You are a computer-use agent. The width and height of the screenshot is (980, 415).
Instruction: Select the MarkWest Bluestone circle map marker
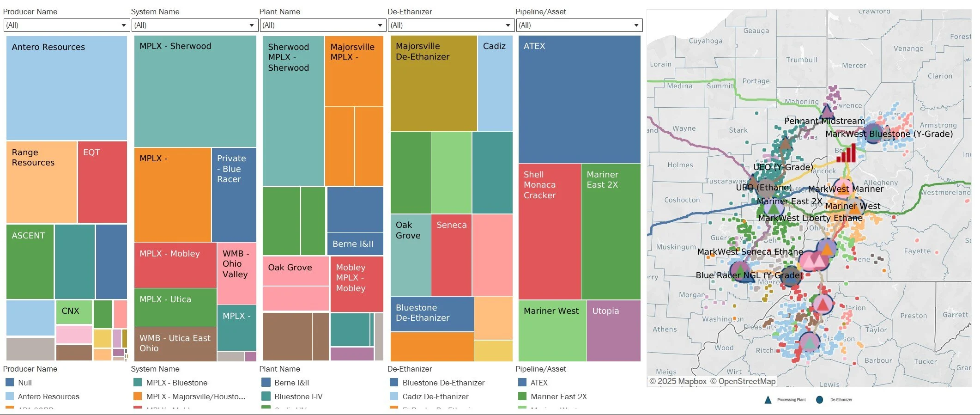point(873,134)
